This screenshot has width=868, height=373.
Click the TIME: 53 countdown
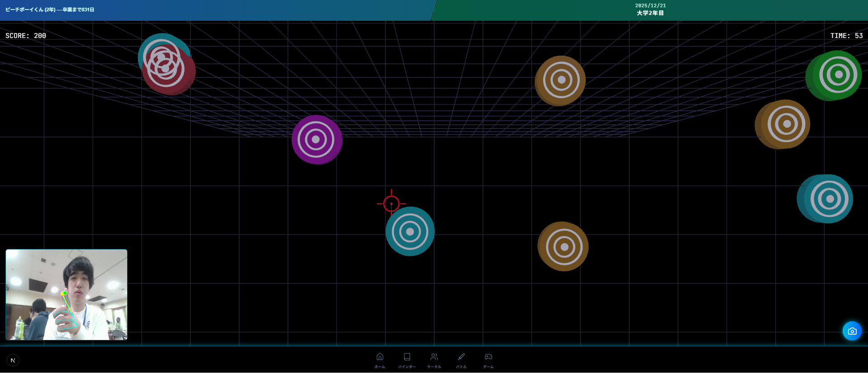(846, 36)
